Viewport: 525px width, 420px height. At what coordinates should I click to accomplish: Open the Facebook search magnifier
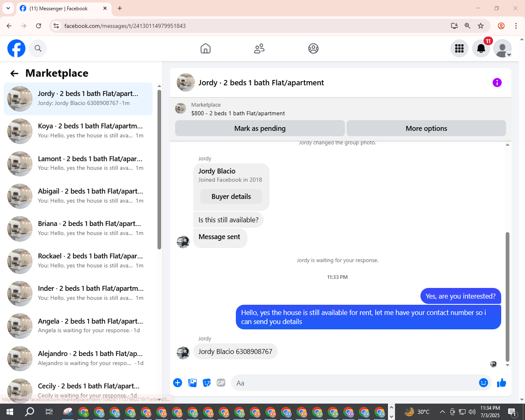[x=38, y=48]
